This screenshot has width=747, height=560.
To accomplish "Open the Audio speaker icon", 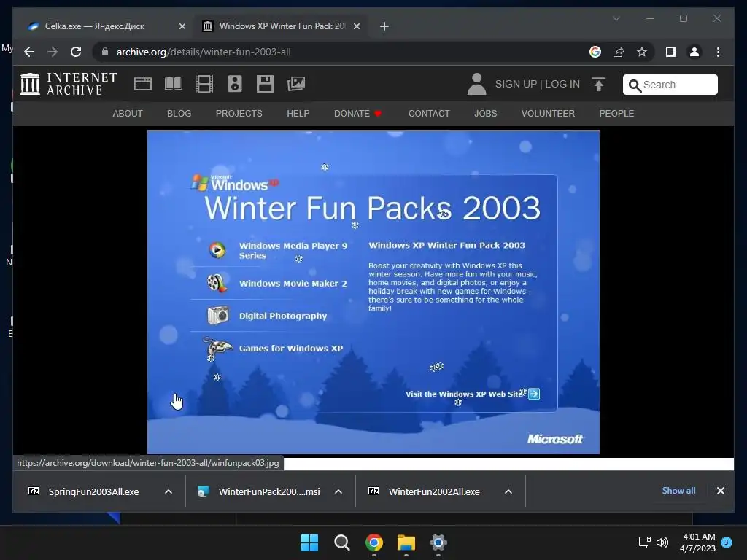I will click(x=234, y=84).
